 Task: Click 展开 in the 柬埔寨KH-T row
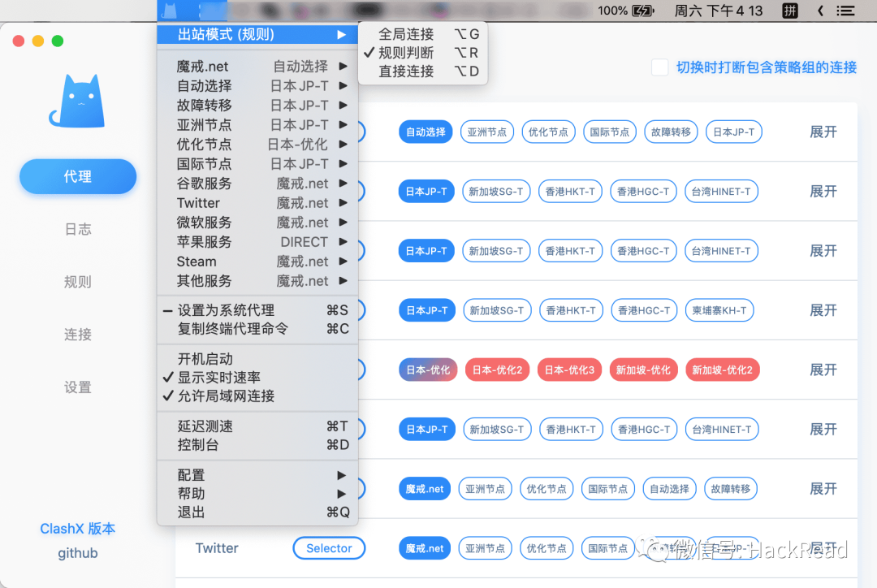coord(823,310)
